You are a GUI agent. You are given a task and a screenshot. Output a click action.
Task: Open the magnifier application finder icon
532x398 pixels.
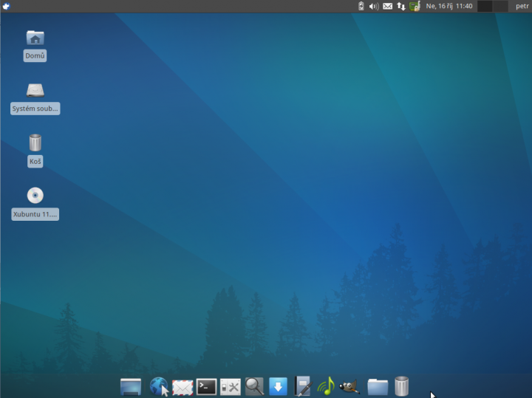tap(254, 386)
